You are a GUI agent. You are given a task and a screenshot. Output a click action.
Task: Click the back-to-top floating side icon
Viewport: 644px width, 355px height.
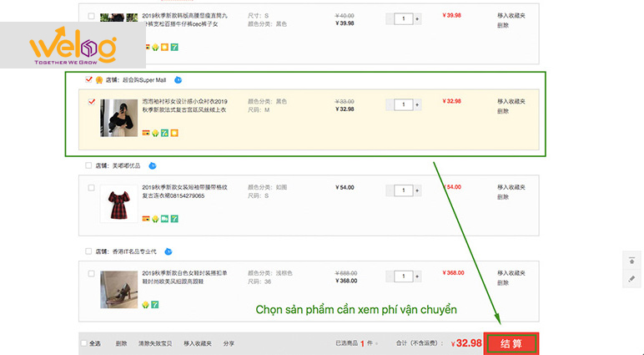[x=631, y=261]
